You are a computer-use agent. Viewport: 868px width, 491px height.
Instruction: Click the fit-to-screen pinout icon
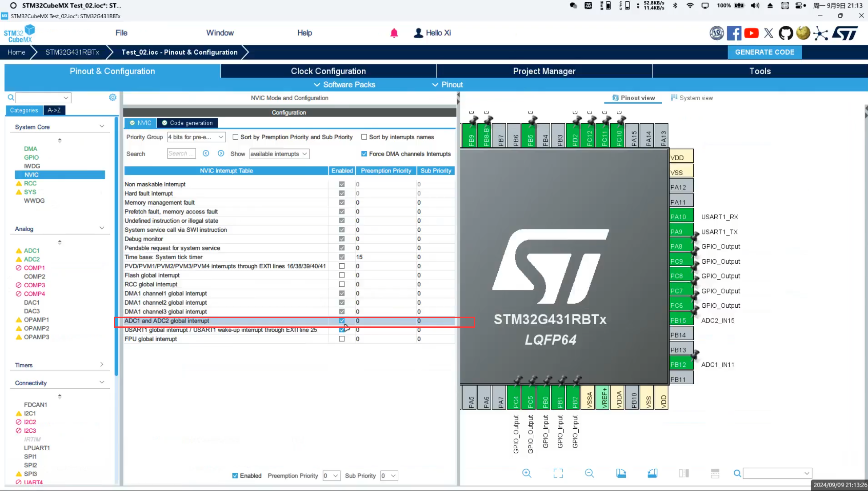(x=558, y=473)
